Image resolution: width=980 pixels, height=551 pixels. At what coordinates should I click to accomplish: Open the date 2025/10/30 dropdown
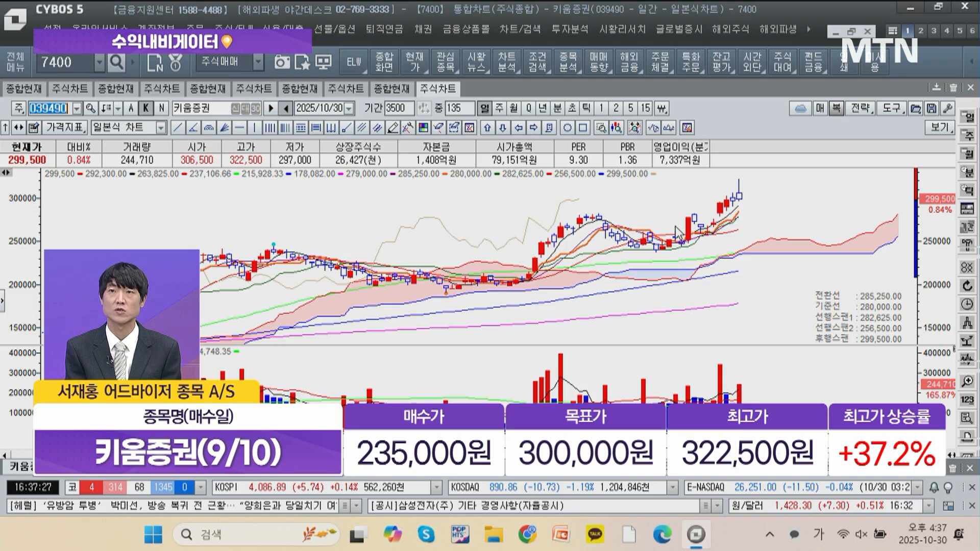[x=349, y=108]
